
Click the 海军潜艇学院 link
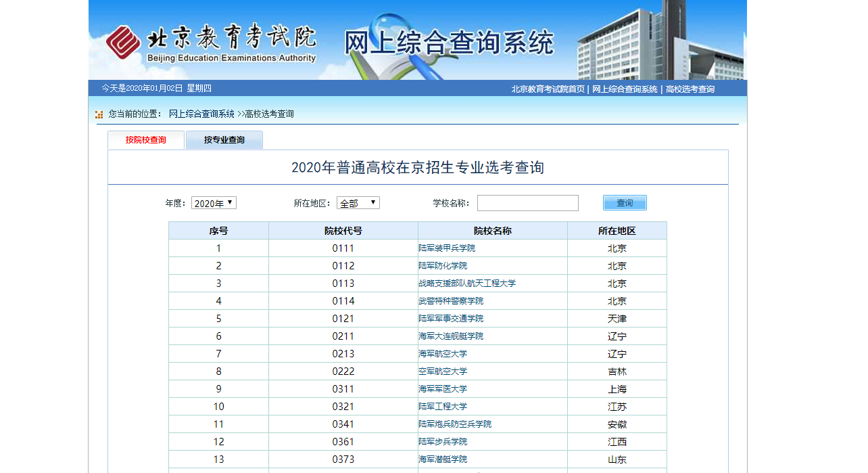[x=443, y=459]
